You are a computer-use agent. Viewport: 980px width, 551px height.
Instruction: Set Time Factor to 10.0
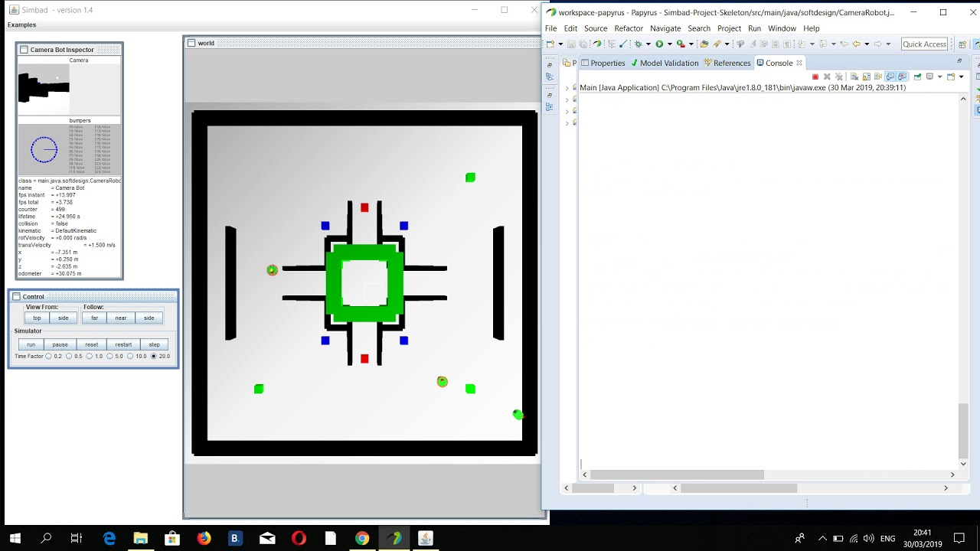[x=131, y=357]
